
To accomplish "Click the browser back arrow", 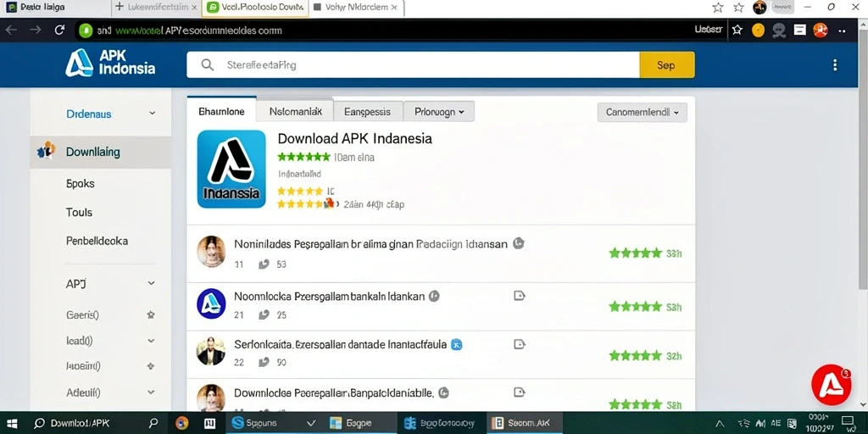I will coord(11,30).
